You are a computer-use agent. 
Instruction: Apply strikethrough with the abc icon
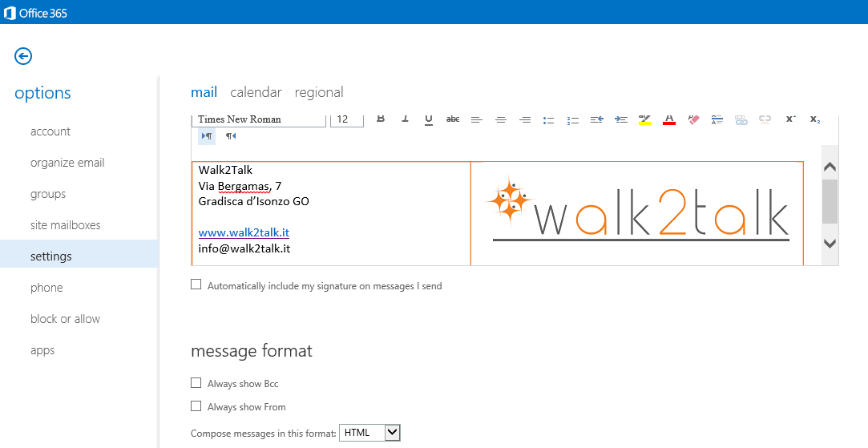point(453,119)
